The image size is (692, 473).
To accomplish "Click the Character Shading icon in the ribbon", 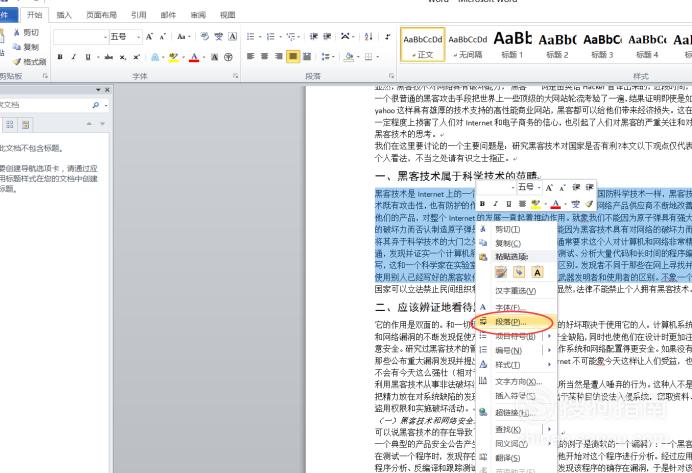I will (214, 57).
